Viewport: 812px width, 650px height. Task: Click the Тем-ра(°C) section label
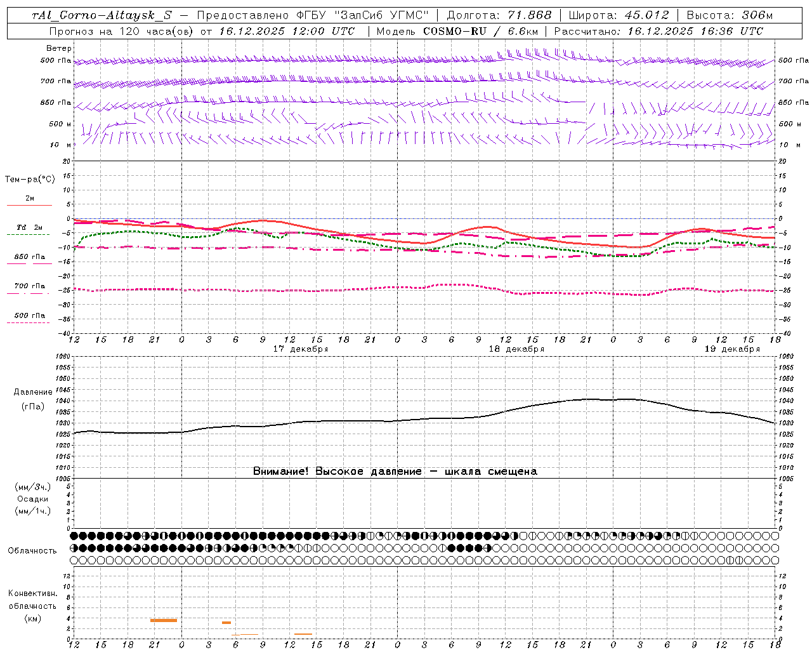pos(30,180)
